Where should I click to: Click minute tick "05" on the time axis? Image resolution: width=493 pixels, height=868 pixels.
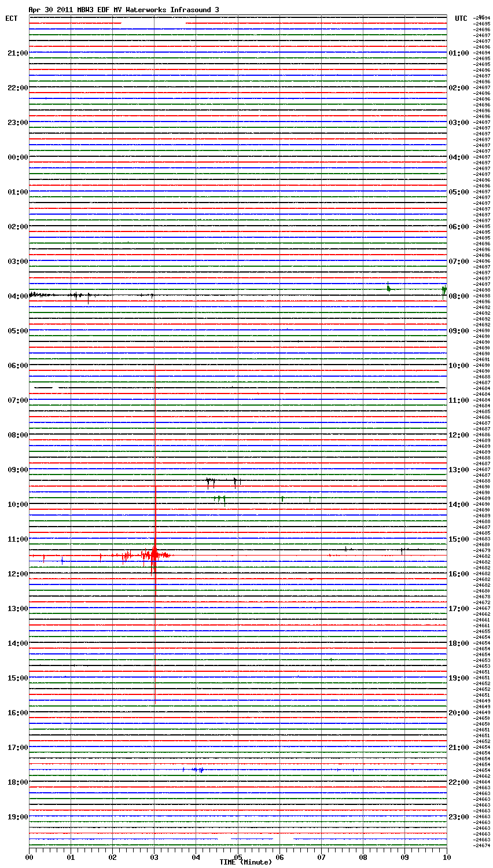[x=238, y=856]
